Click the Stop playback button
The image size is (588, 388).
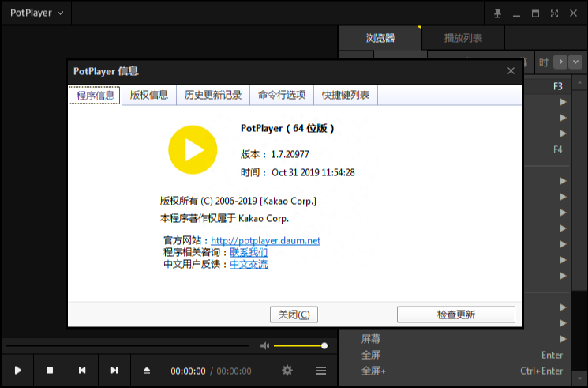click(50, 370)
